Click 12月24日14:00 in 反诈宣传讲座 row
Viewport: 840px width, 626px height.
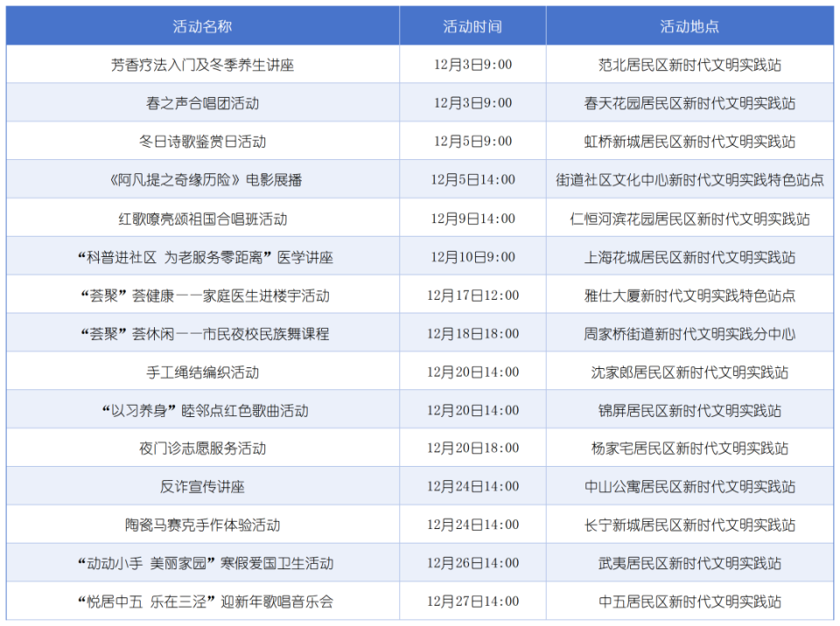(x=472, y=486)
